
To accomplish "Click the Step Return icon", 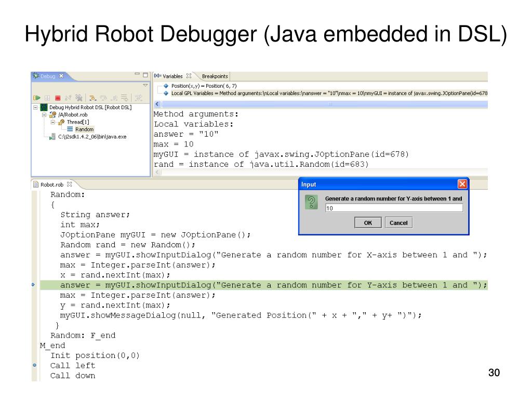I will [114, 98].
